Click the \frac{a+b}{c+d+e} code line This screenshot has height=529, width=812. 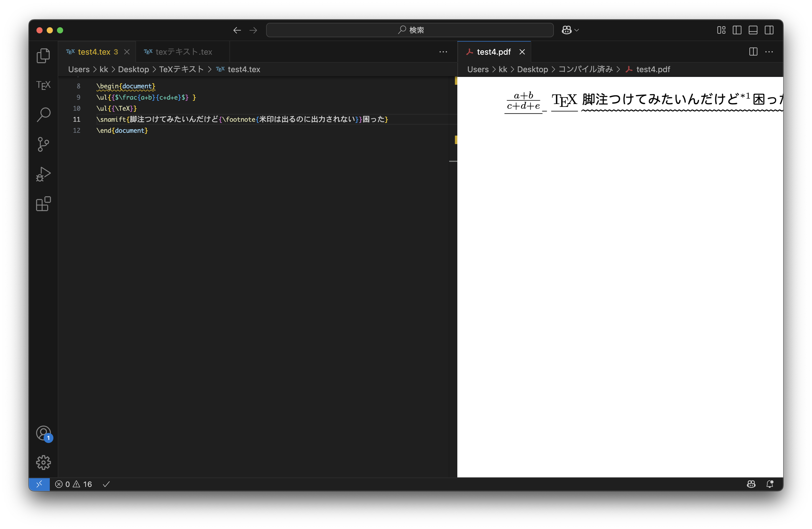tap(146, 97)
